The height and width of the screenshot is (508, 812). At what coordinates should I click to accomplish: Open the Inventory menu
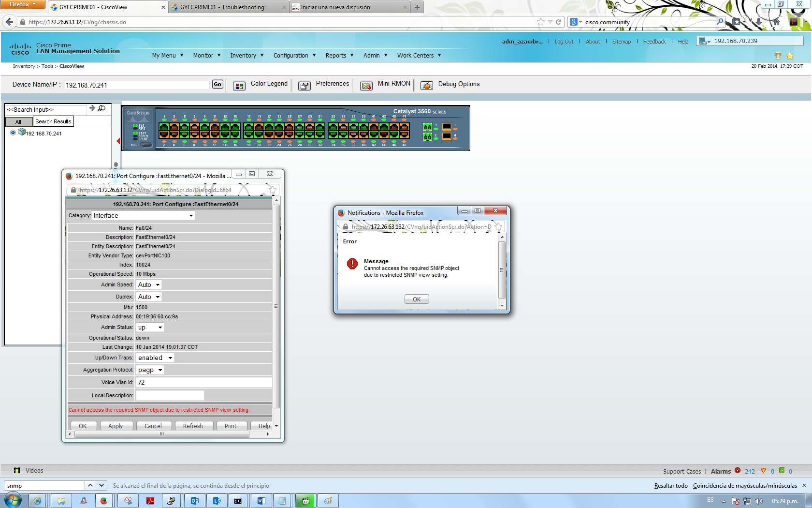(x=247, y=56)
